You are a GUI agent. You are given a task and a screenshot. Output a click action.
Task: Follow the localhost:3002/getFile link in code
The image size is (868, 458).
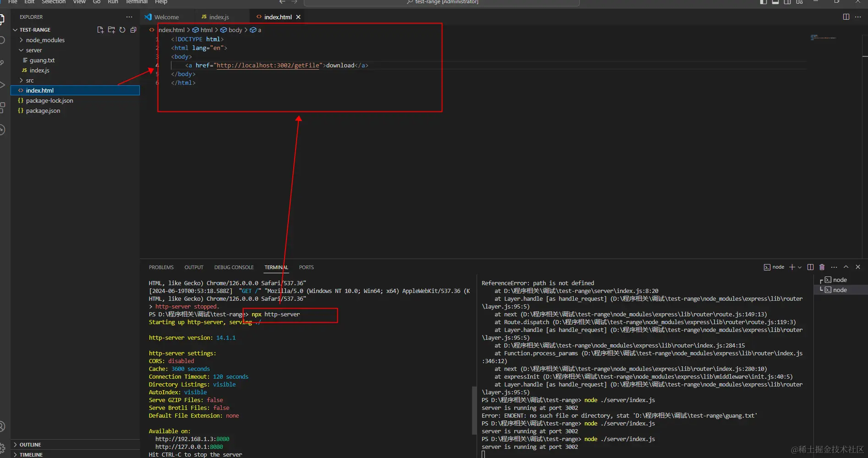pyautogui.click(x=268, y=66)
